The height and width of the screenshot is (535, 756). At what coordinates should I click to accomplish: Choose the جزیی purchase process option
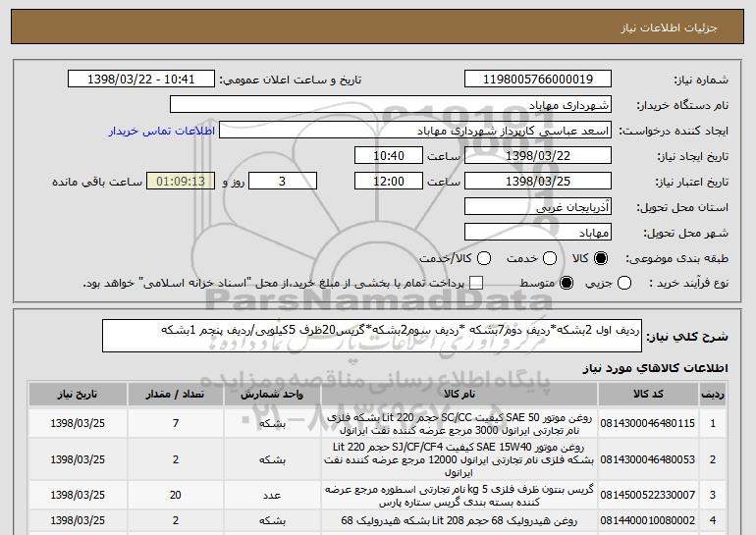[623, 284]
